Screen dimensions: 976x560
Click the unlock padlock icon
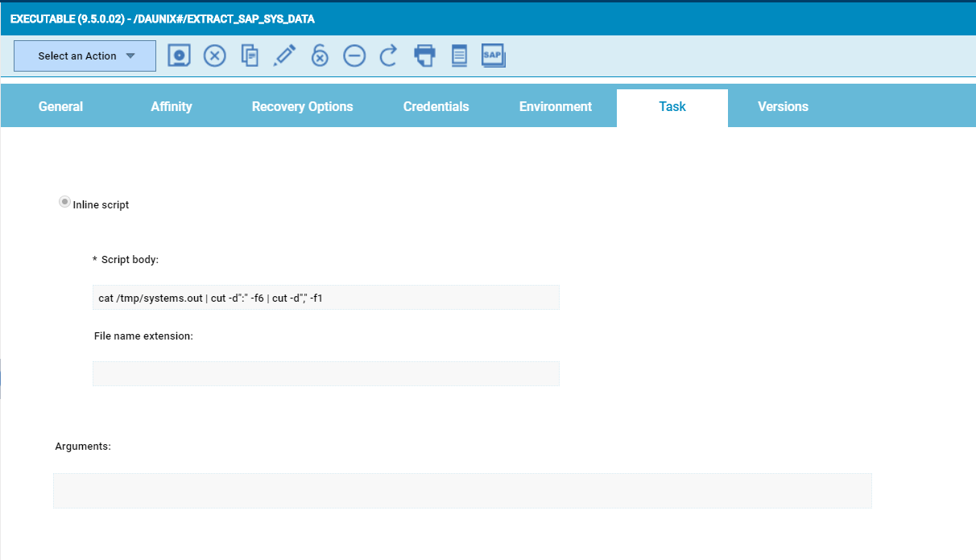320,56
